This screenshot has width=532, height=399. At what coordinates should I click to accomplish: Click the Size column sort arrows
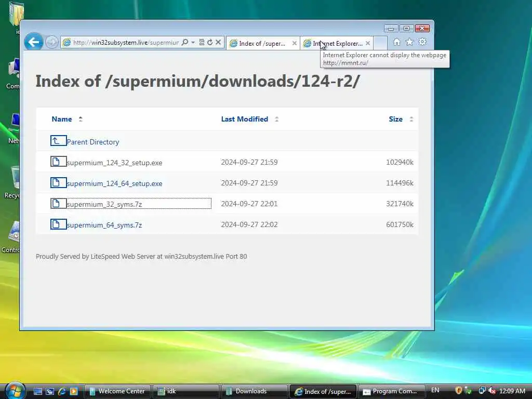pyautogui.click(x=411, y=119)
